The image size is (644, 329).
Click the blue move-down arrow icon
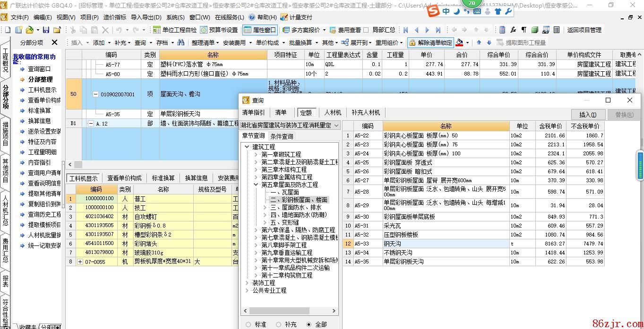click(489, 42)
